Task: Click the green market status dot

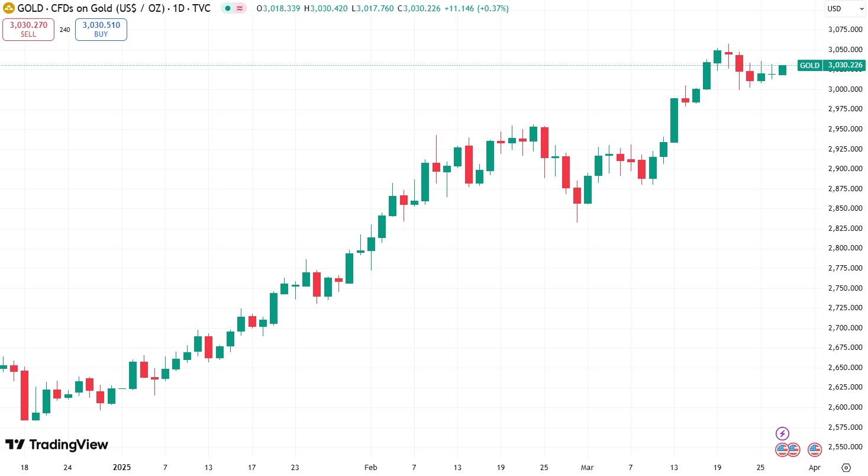Action: click(x=227, y=8)
